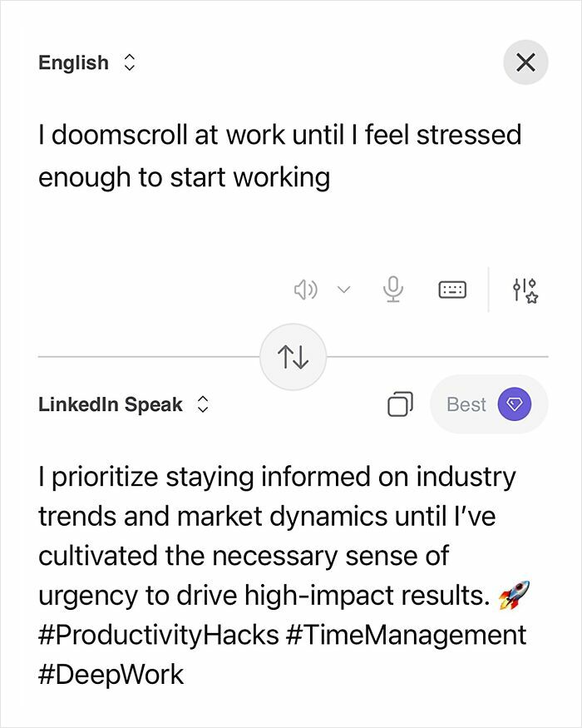Open the on-screen keyboard icon
Viewport: 582px width, 728px height.
pos(452,290)
